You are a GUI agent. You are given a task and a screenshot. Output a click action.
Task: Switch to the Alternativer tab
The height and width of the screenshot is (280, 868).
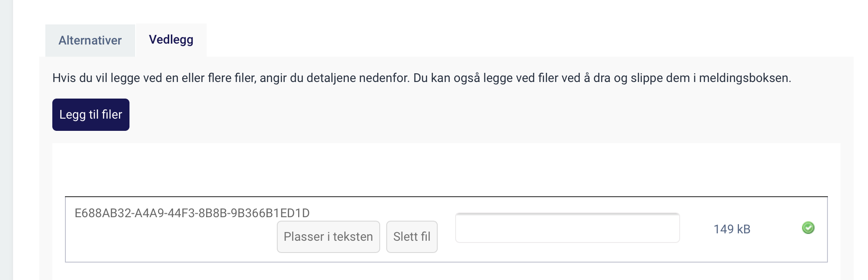90,41
